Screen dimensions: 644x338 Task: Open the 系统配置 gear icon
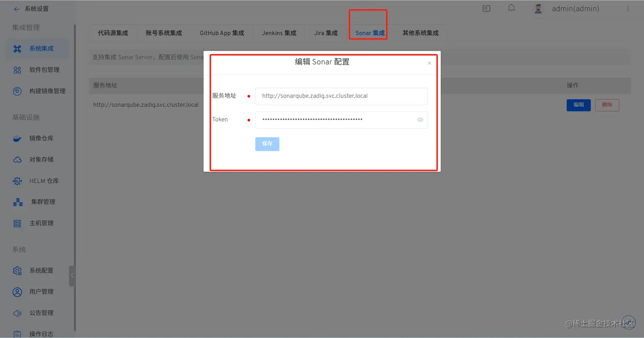tap(17, 271)
